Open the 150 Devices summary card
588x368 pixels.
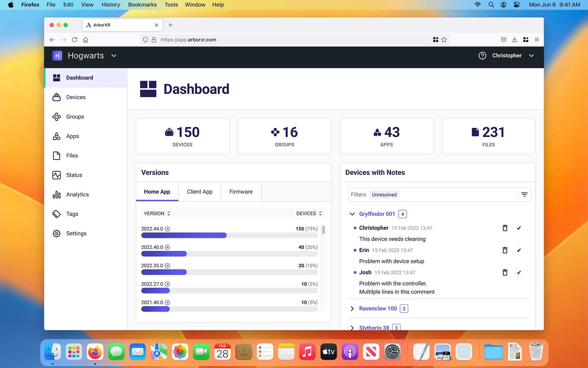pos(183,136)
